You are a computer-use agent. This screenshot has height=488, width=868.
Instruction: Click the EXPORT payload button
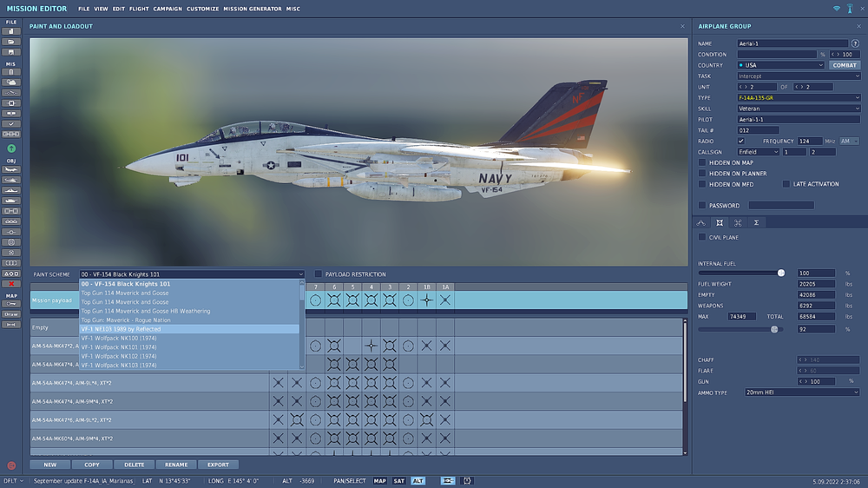218,465
